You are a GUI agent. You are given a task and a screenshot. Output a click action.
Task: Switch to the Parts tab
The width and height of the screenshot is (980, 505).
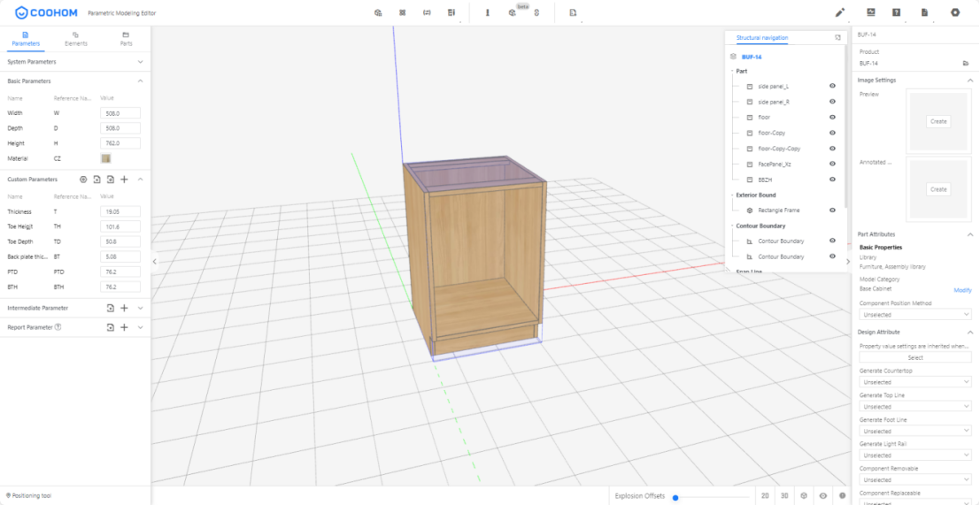coord(126,38)
